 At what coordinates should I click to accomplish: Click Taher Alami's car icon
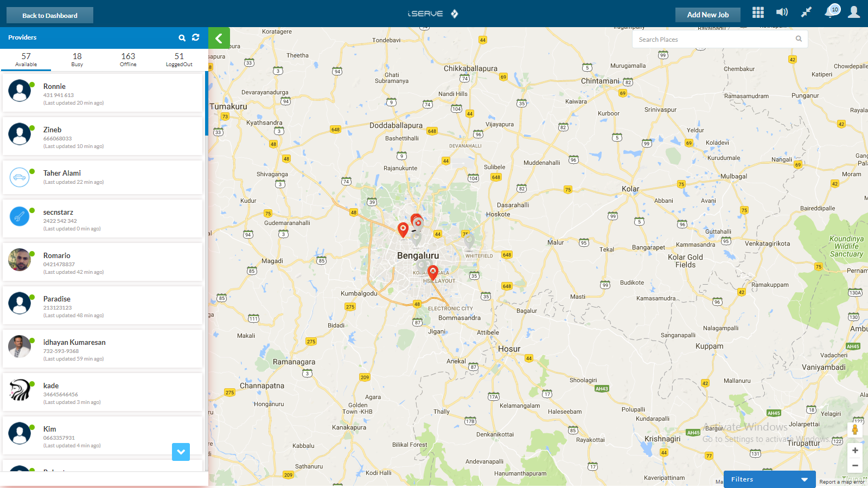[x=20, y=177]
